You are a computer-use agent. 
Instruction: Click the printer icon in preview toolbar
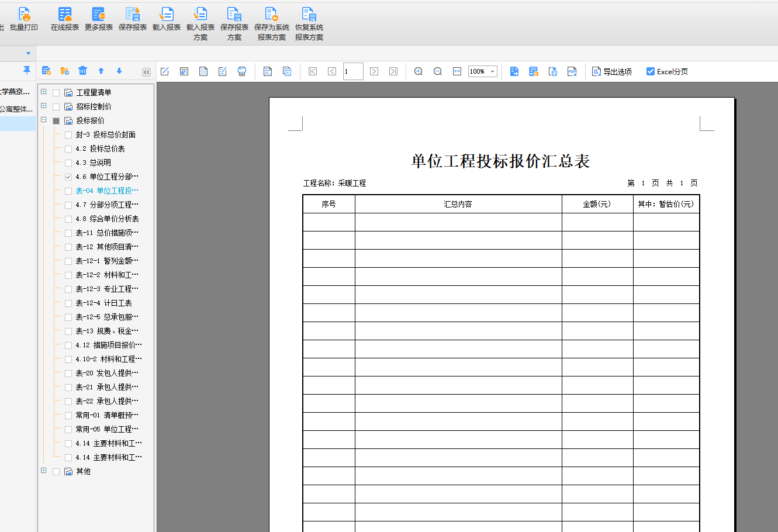click(242, 71)
